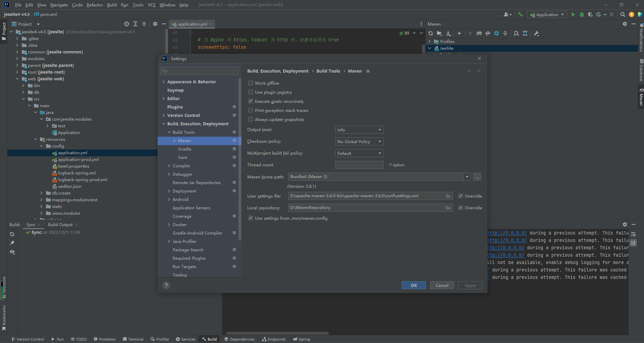Expand Compiler settings node
Viewport: 644px width, 343px height.
(169, 166)
